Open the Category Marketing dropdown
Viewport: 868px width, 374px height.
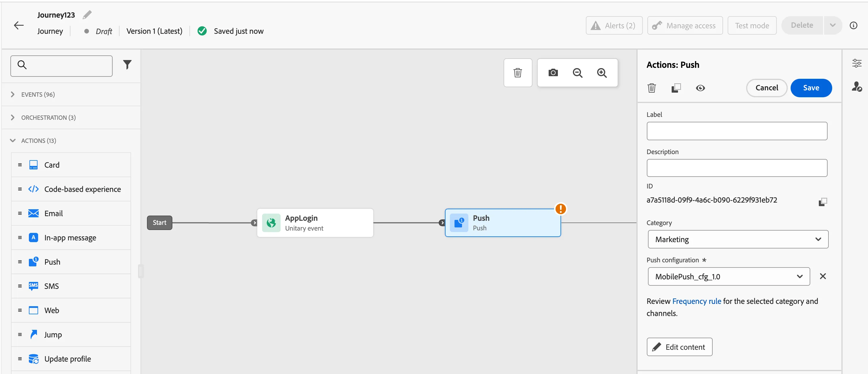click(737, 239)
